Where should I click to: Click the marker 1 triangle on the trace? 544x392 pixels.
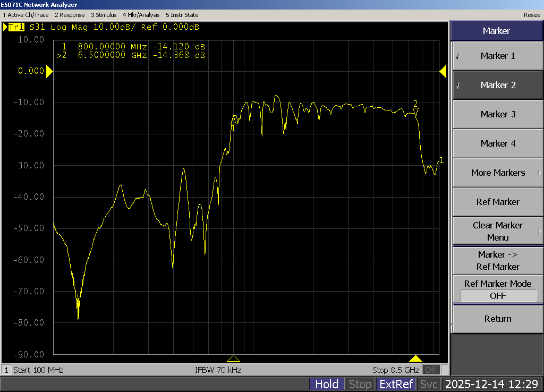pos(234,120)
